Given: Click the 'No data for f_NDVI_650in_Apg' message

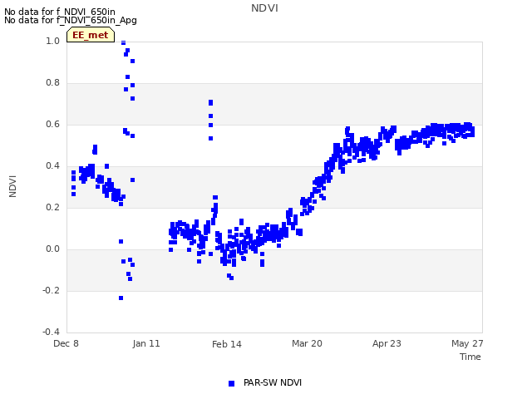Looking at the screenshot, I should coord(71,20).
